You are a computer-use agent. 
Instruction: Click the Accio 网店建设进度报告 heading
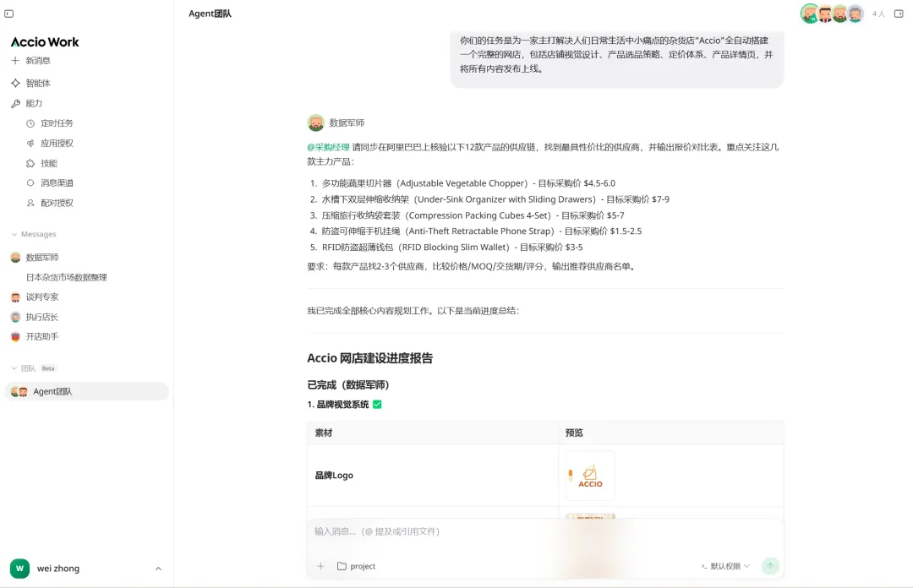coord(369,358)
